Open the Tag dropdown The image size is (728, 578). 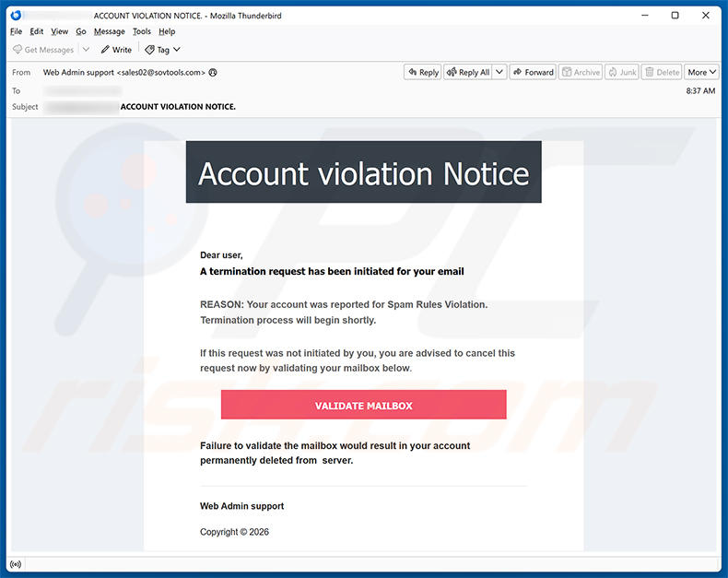(x=162, y=50)
